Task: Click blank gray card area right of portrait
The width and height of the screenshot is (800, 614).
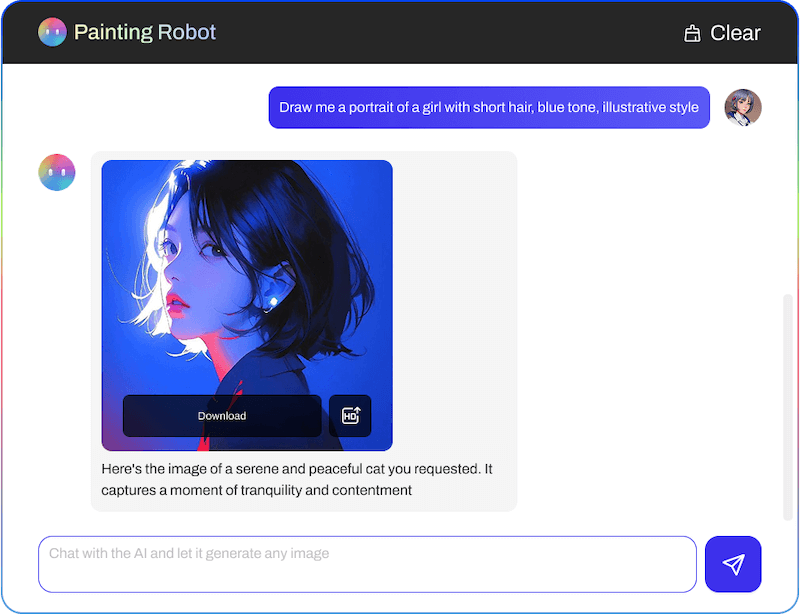Action: (455, 300)
